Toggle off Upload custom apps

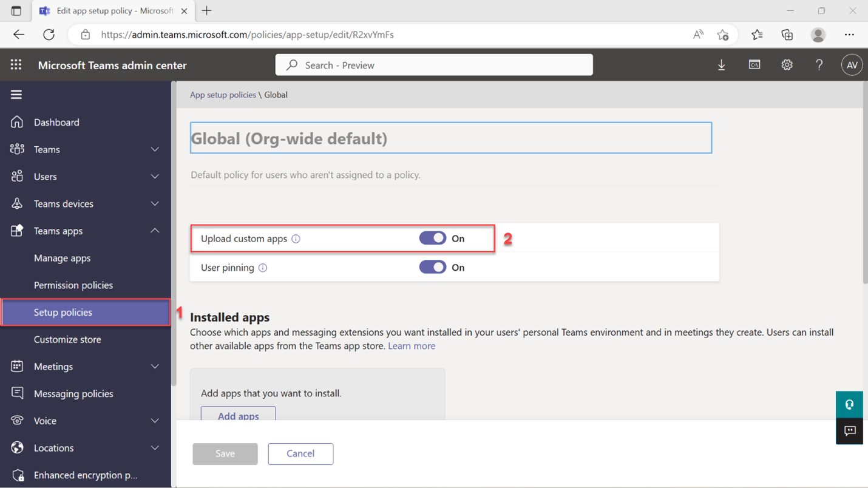click(x=432, y=238)
